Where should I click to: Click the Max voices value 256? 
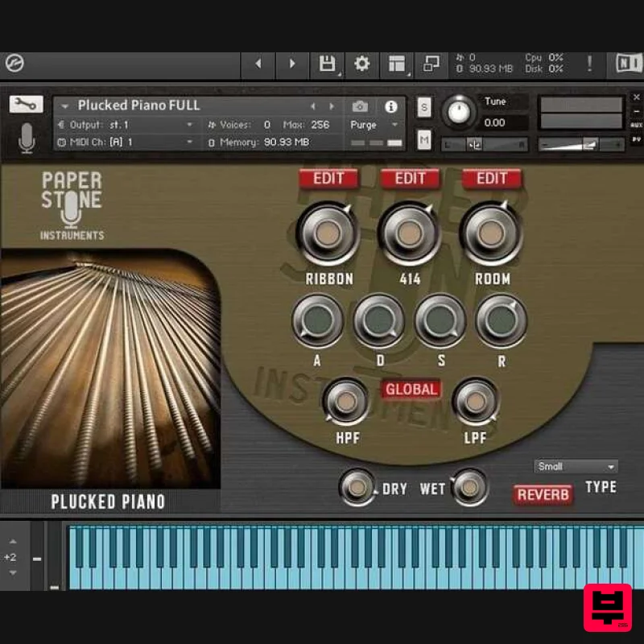(320, 125)
